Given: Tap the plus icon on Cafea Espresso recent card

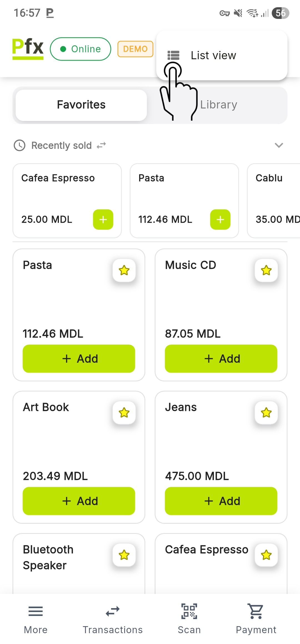Looking at the screenshot, I should coord(103,220).
